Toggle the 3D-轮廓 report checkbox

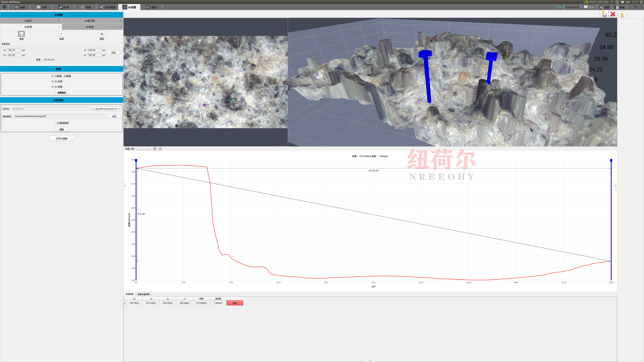[x=52, y=81]
